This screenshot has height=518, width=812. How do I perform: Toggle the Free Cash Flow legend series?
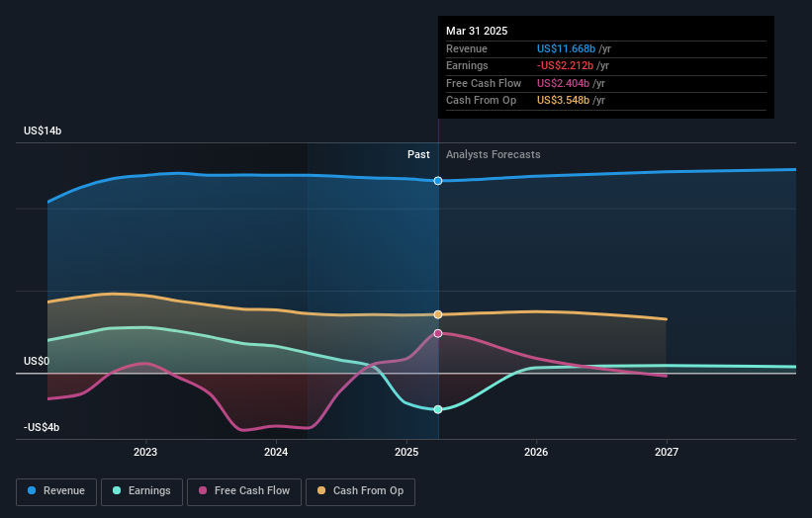(244, 491)
